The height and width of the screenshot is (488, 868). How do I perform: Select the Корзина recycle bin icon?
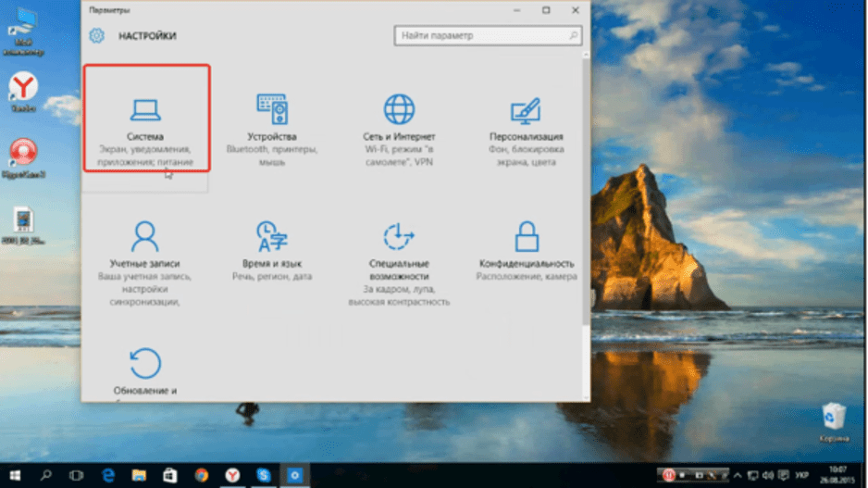(835, 422)
